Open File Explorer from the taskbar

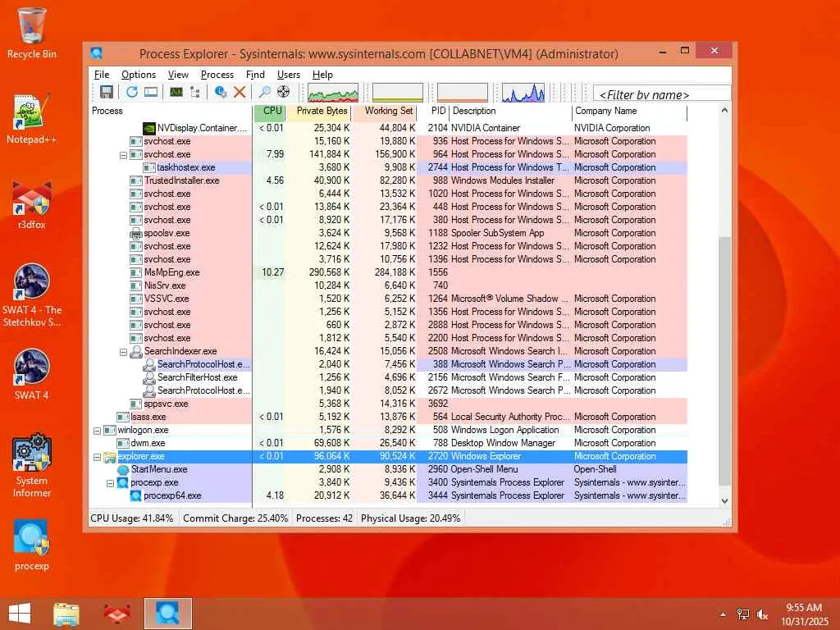(x=66, y=614)
